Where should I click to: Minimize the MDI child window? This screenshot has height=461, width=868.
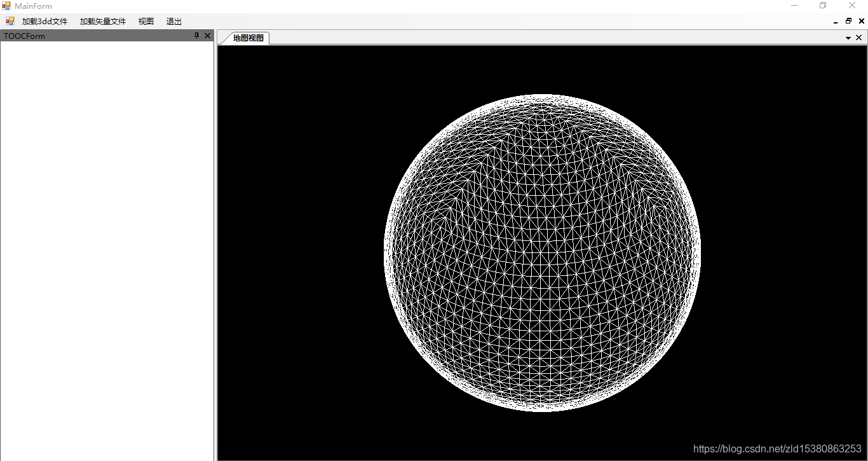pyautogui.click(x=836, y=22)
